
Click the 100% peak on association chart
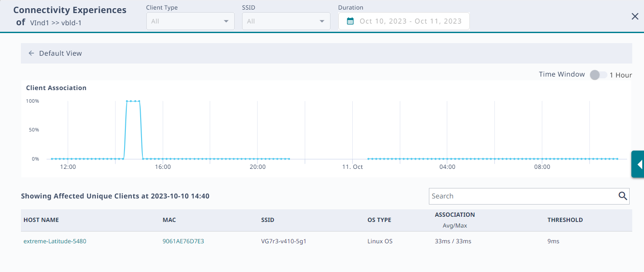[133, 101]
